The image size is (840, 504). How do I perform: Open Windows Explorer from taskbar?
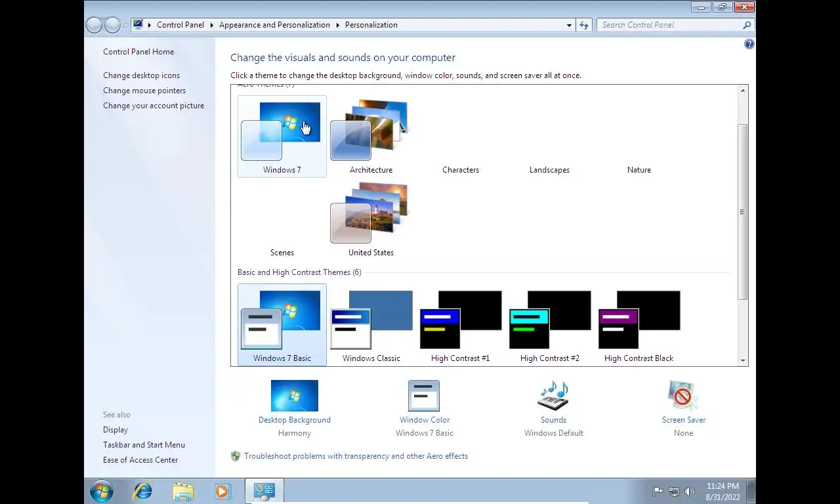click(x=183, y=491)
